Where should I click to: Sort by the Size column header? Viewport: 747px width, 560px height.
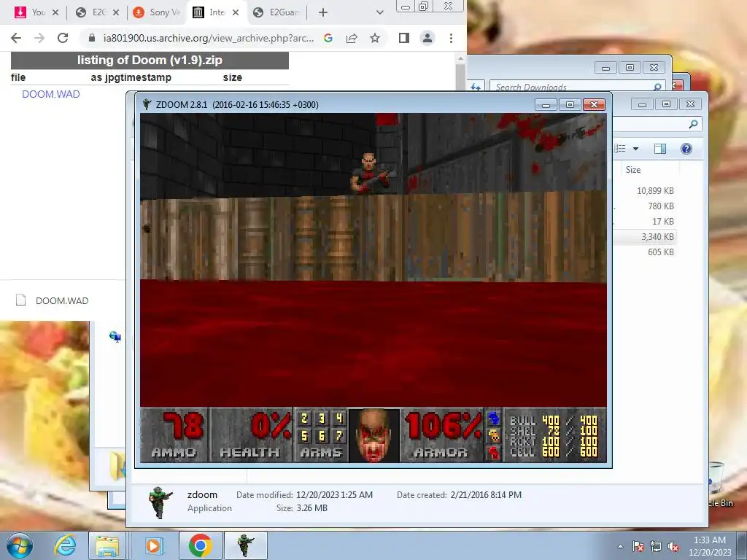tap(633, 170)
